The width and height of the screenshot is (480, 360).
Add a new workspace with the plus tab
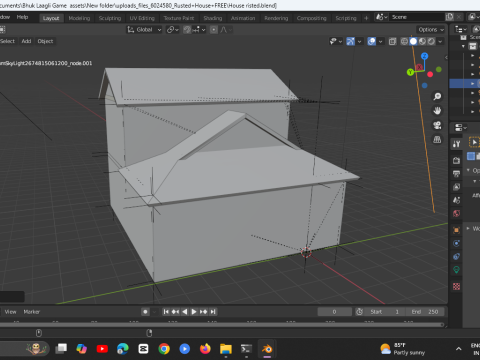[x=366, y=18]
